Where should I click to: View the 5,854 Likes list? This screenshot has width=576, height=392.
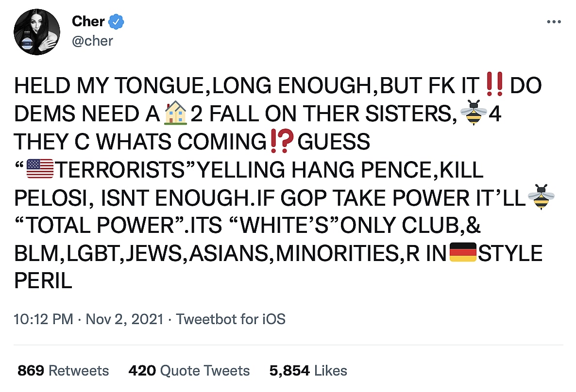(308, 371)
